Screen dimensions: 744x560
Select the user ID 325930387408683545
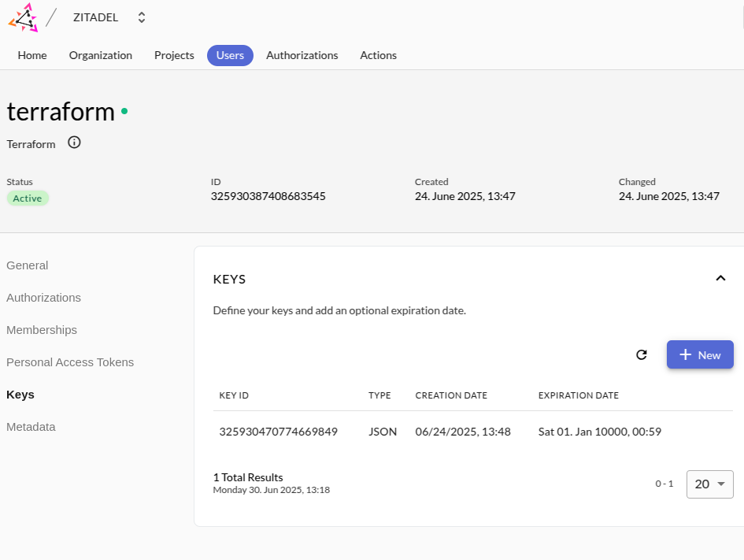[268, 196]
